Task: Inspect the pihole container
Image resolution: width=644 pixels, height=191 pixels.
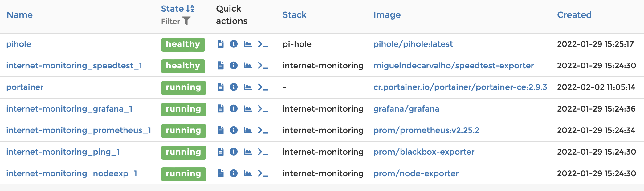Action: click(234, 44)
